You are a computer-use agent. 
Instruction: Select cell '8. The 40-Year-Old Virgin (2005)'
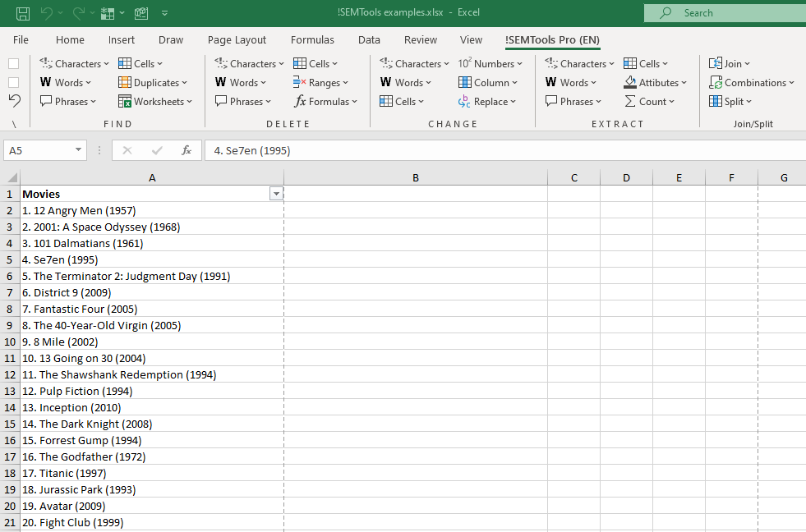[x=152, y=326]
